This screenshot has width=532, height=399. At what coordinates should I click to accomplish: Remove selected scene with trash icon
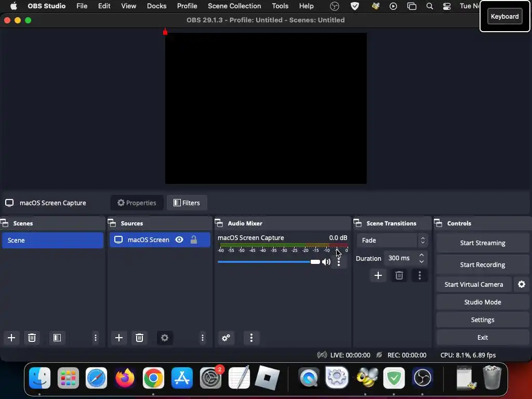(32, 338)
